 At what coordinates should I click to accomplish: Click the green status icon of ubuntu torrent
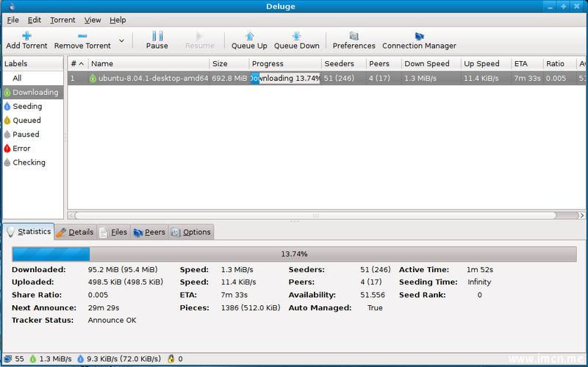click(93, 79)
